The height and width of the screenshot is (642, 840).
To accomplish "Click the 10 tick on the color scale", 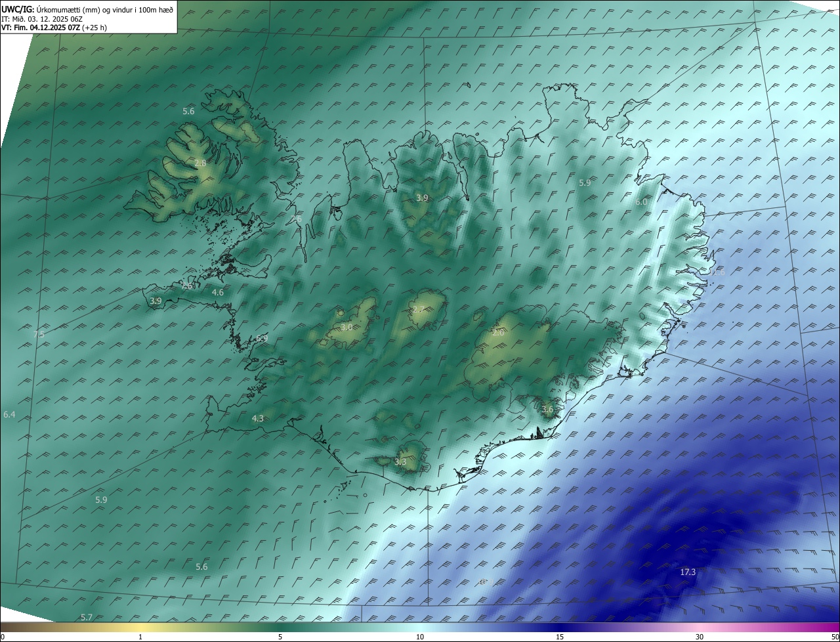I will pos(420,637).
